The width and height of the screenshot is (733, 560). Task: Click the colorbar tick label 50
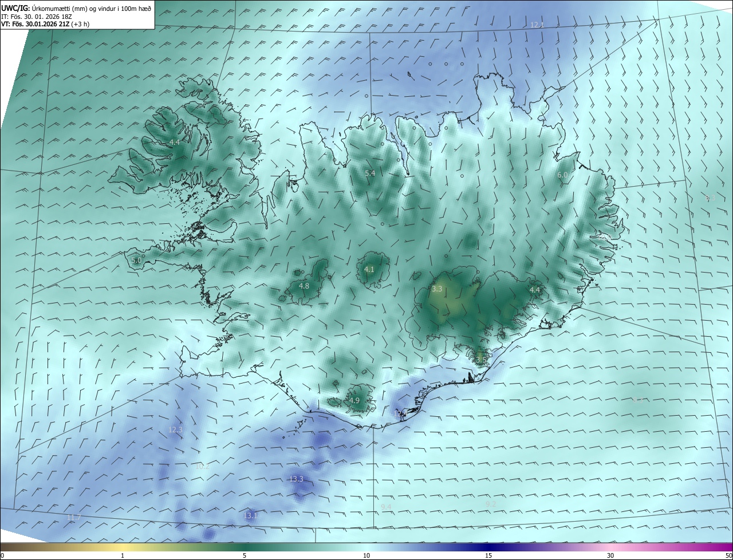(x=728, y=555)
